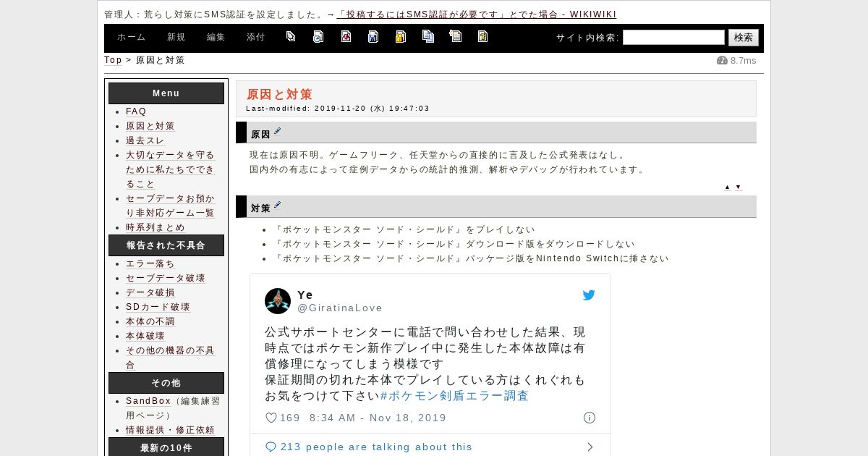Open セーブデータ破壊 in sidebar

(x=166, y=278)
